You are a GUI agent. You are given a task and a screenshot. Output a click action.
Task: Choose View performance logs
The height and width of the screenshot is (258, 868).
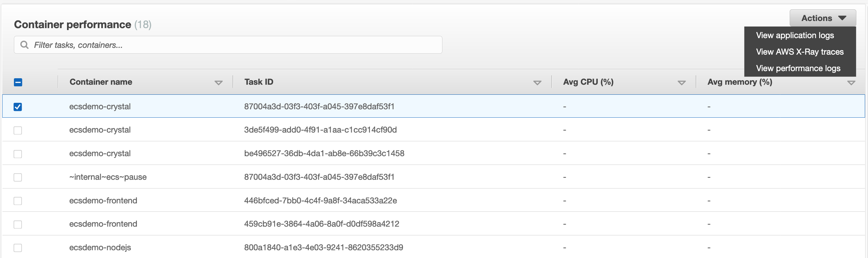pyautogui.click(x=798, y=68)
